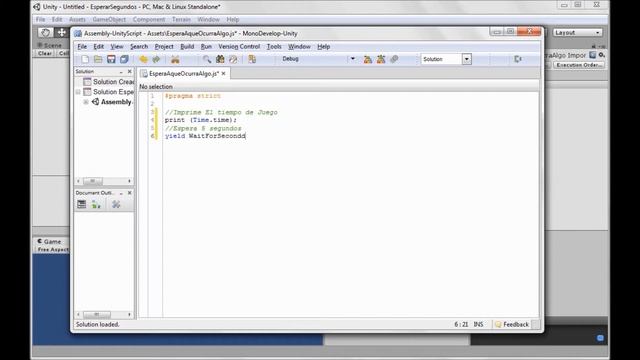This screenshot has height=360, width=640.
Task: Open the Edit menu in MonoDevelop
Action: 99,47
